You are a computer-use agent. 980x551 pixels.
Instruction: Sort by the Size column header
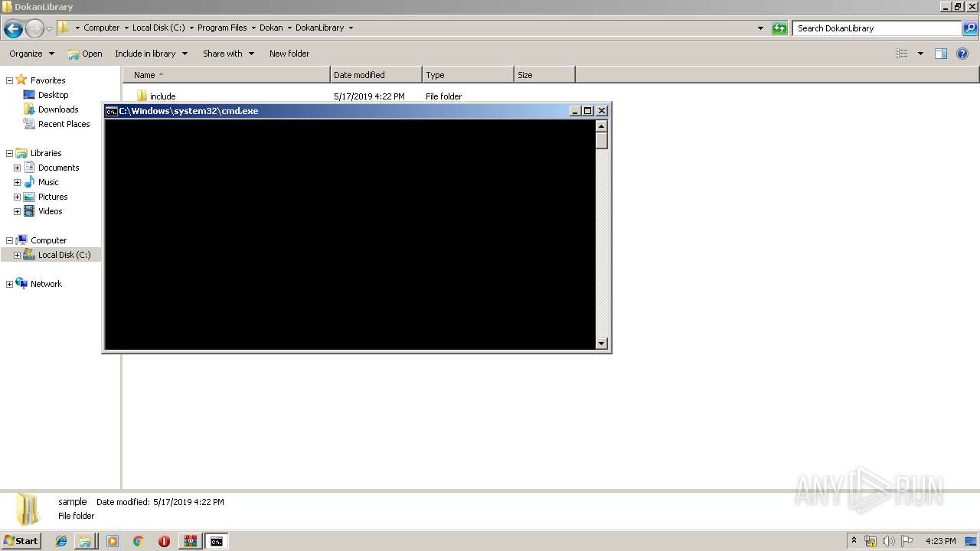[544, 75]
